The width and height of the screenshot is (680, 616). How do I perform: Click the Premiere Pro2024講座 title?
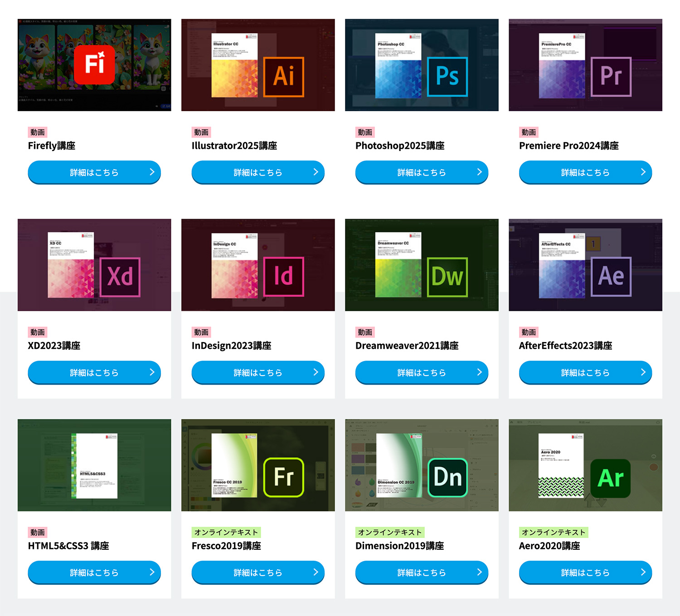569,146
